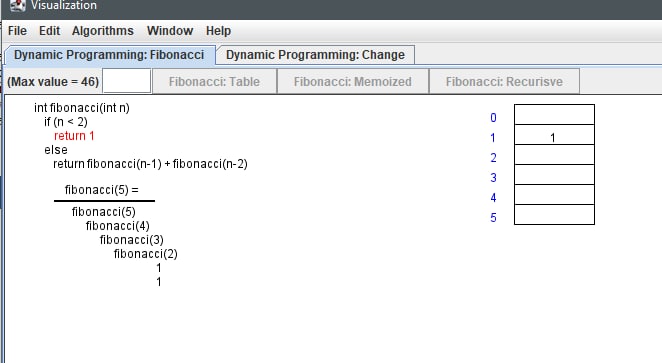This screenshot has height=363, width=662.
Task: Switch to Dynamic Programming: Change tab
Action: point(315,55)
